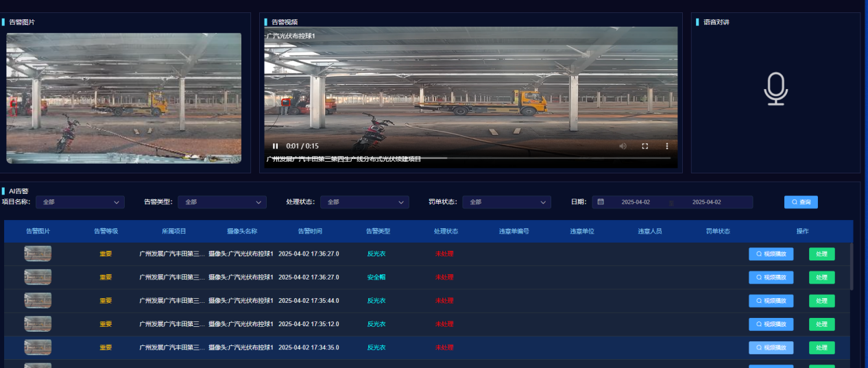868x368 pixels.
Task: Activate the voice intercom microphone
Action: [775, 89]
